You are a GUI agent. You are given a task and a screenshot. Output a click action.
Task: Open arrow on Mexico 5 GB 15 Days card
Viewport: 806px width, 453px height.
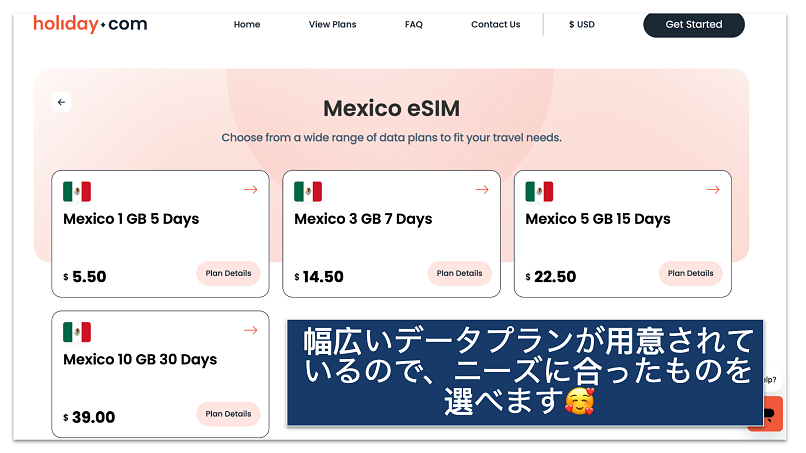[x=713, y=190]
